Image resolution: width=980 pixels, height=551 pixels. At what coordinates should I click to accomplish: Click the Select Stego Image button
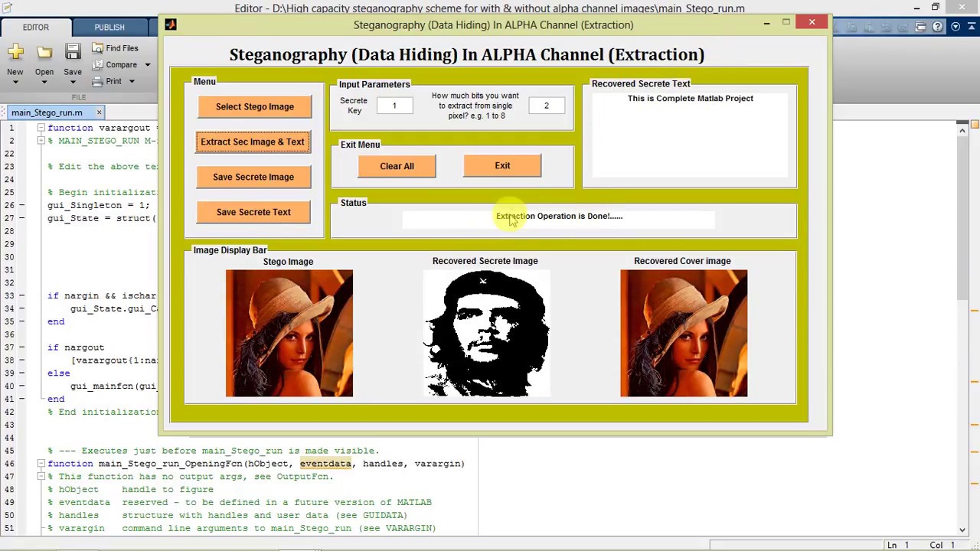click(255, 106)
